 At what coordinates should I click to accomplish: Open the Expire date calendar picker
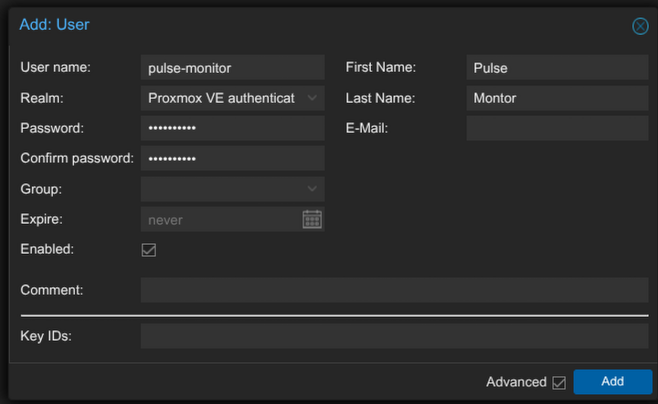pos(312,219)
